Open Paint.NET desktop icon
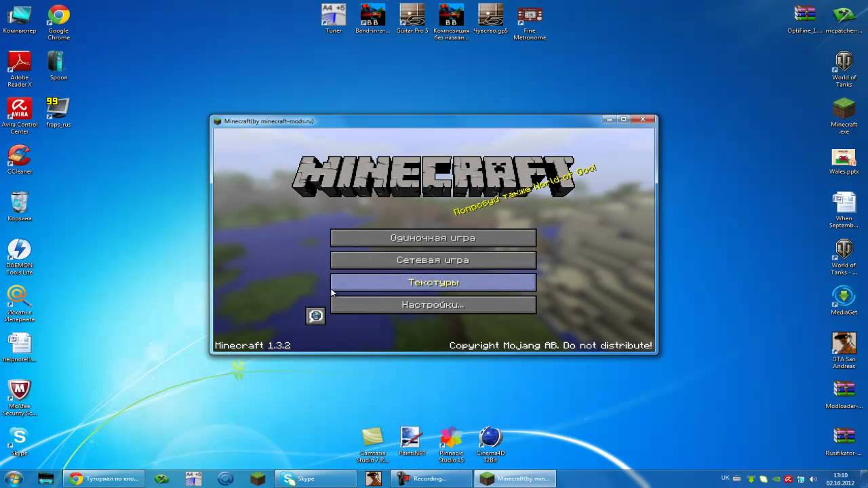868x488 pixels. (412, 441)
